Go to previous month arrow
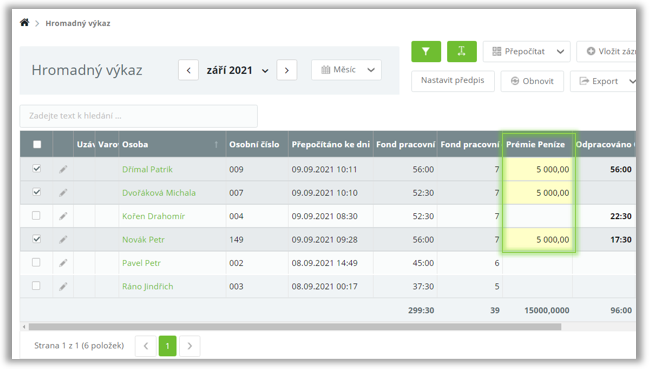The image size is (650, 369). [189, 70]
